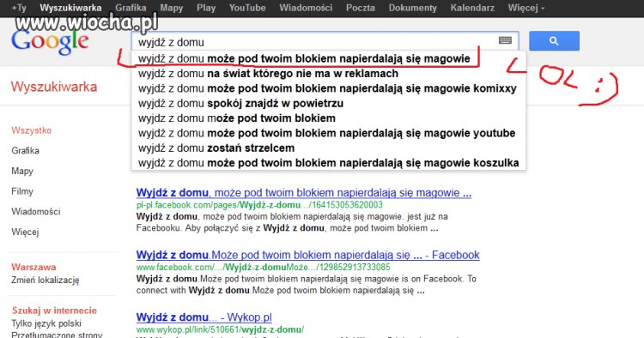Viewport: 644px width, 338px height.
Task: Expand the Więcej dropdown in top bar
Action: click(x=526, y=8)
